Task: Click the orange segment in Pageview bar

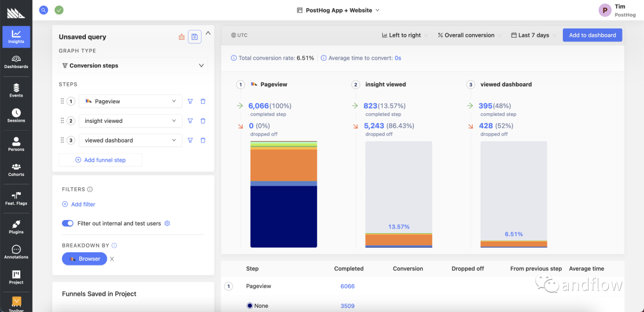Action: click(x=283, y=165)
